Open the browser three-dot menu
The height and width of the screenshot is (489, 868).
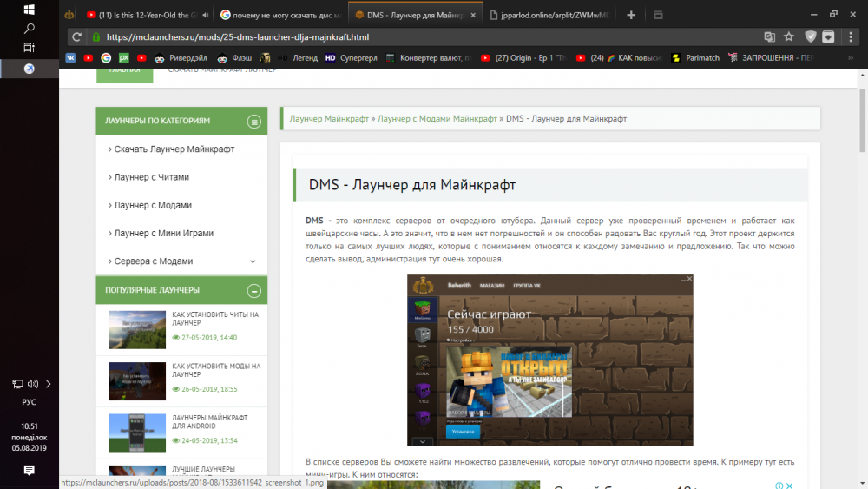click(x=851, y=37)
